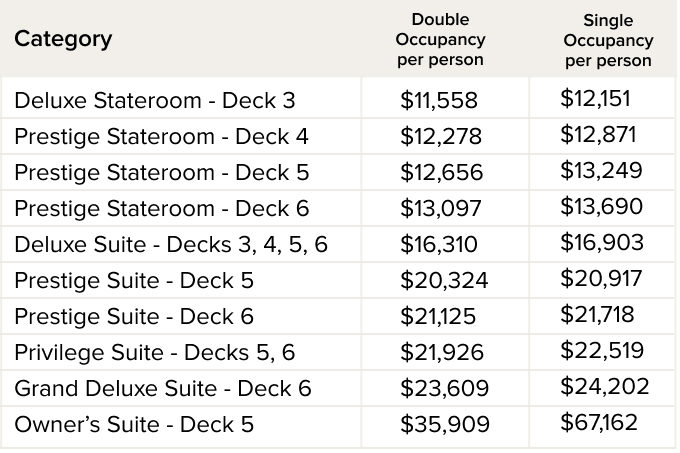The height and width of the screenshot is (453, 680).
Task: Select the Prestige Stateroom - Deck 5 row
Action: (x=161, y=172)
